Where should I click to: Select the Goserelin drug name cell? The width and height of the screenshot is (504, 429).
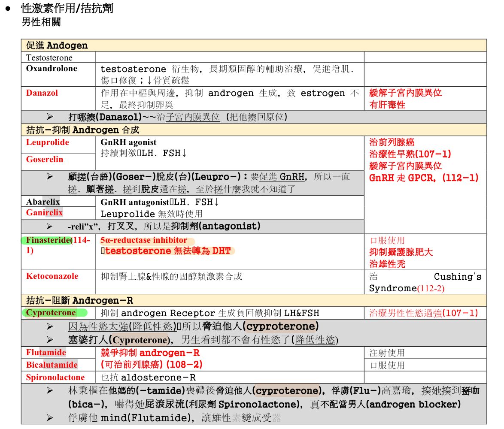tap(45, 160)
